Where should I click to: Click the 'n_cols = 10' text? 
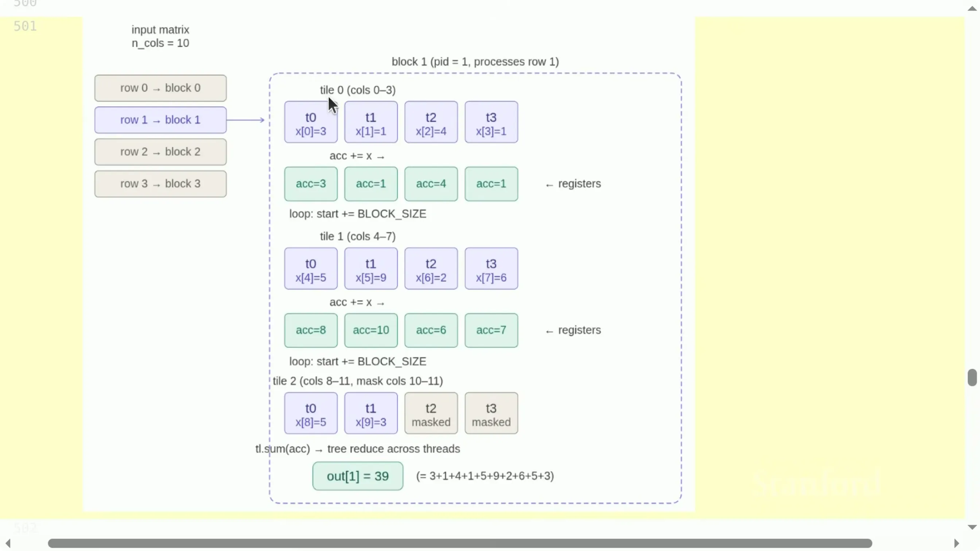160,43
